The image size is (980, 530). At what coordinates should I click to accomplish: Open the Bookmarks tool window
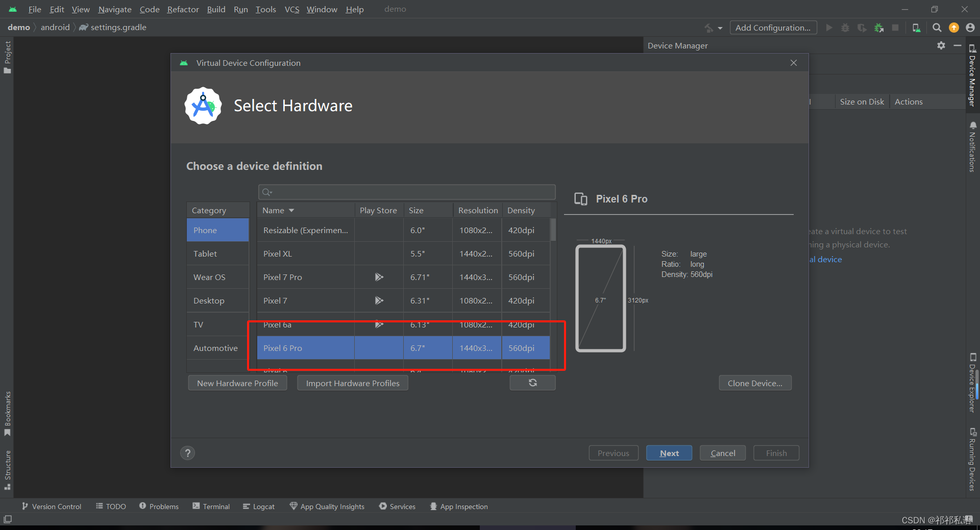point(7,414)
